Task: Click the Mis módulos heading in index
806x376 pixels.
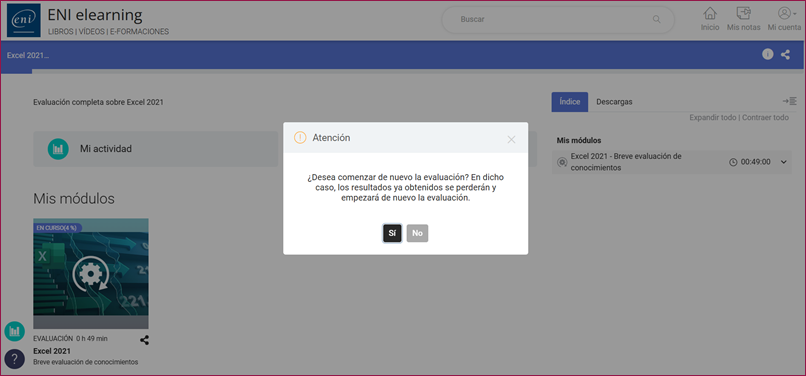Action: click(579, 140)
